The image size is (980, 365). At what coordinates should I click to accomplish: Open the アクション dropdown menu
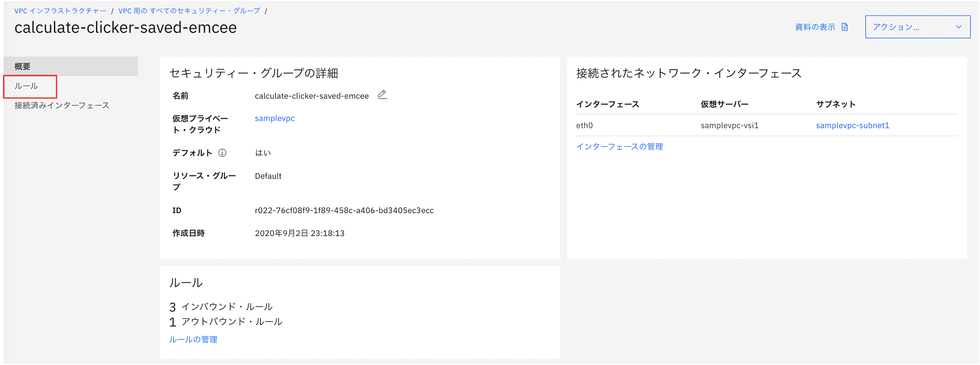[917, 27]
